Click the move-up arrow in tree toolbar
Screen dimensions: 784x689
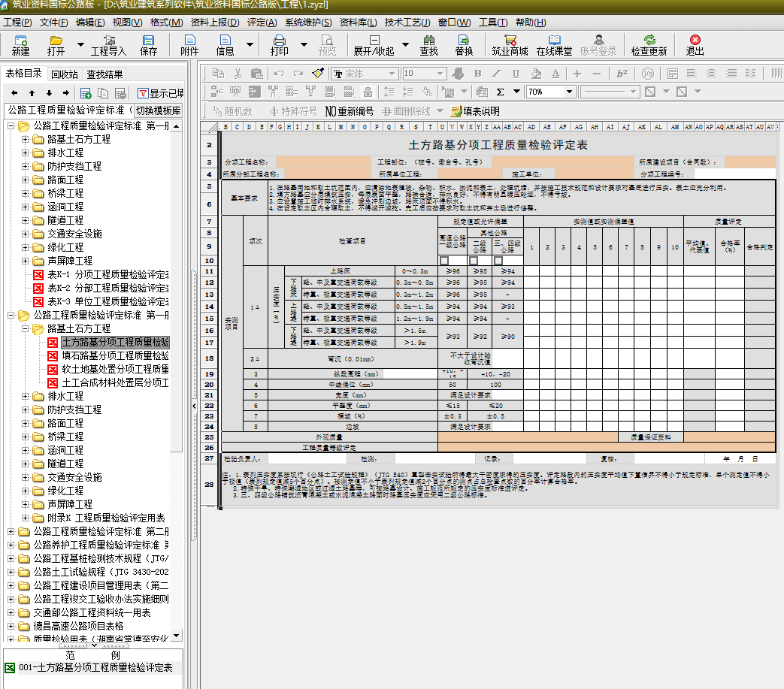pyautogui.click(x=32, y=93)
